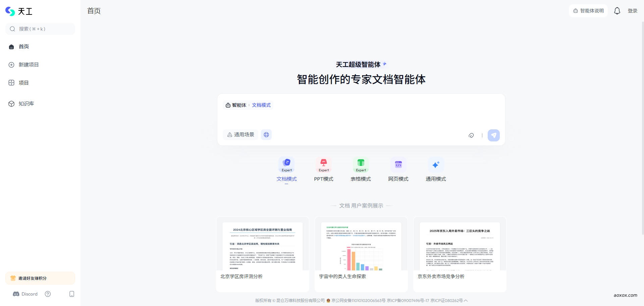Open 宇宙中的类人生命探索 case thumbnail
Image resolution: width=644 pixels, height=306 pixels.
pos(361,246)
